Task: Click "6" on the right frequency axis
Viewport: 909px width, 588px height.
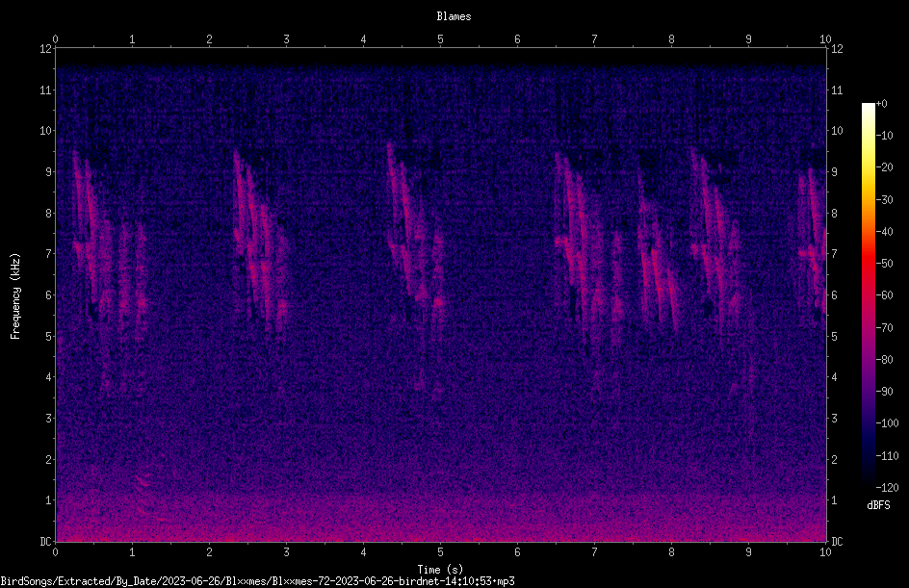Action: (x=834, y=294)
